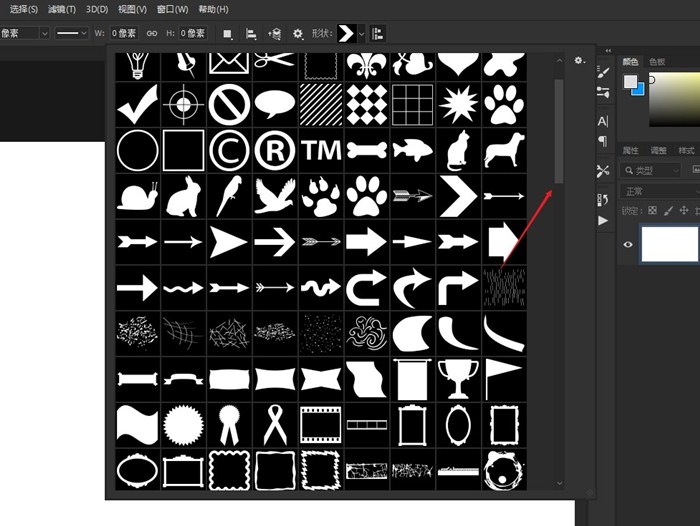
Task: Open the shape picker gear menu
Action: (x=580, y=61)
